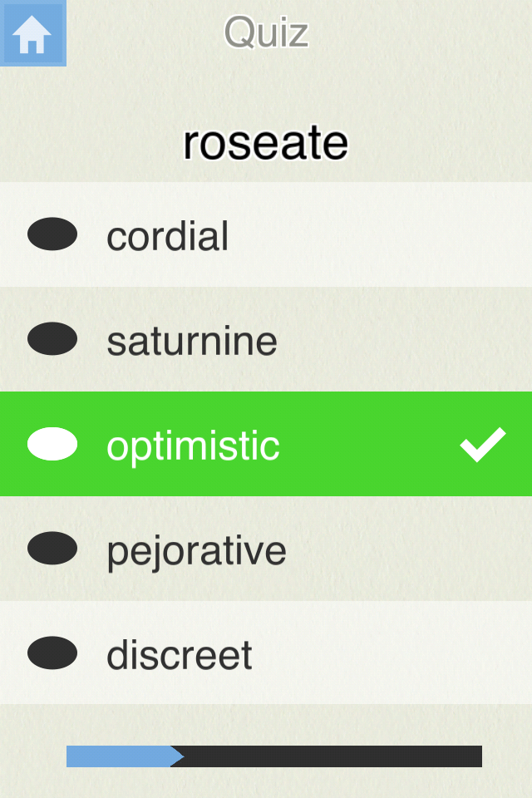The width and height of the screenshot is (532, 798).
Task: Tap the quiz word roseate
Action: [266, 143]
